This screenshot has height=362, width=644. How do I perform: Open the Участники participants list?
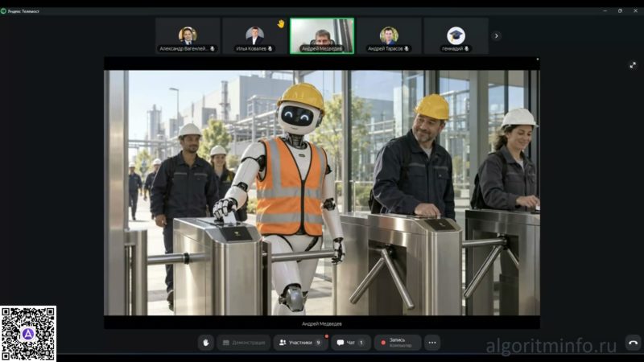pos(300,343)
